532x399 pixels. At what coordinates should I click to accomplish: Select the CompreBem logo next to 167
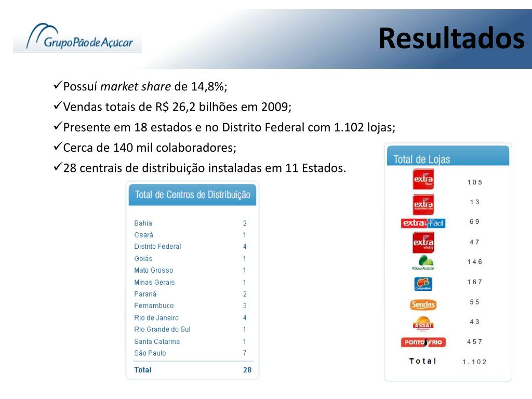423,284
